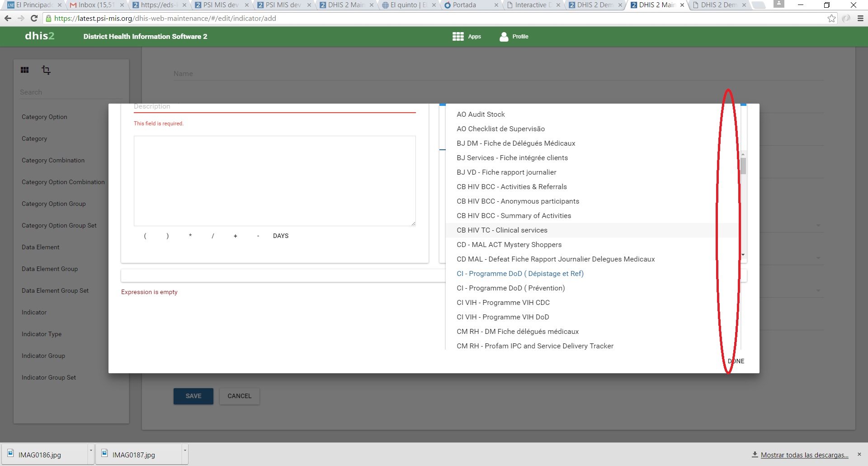Open Chrome's hamburger menu
Image resolution: width=868 pixels, height=466 pixels.
pos(860,19)
